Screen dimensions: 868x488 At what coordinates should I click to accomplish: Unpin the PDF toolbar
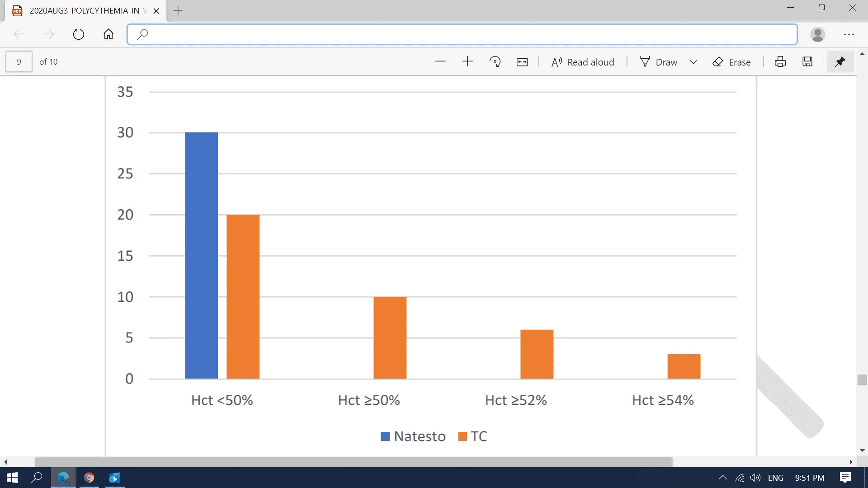pyautogui.click(x=840, y=61)
